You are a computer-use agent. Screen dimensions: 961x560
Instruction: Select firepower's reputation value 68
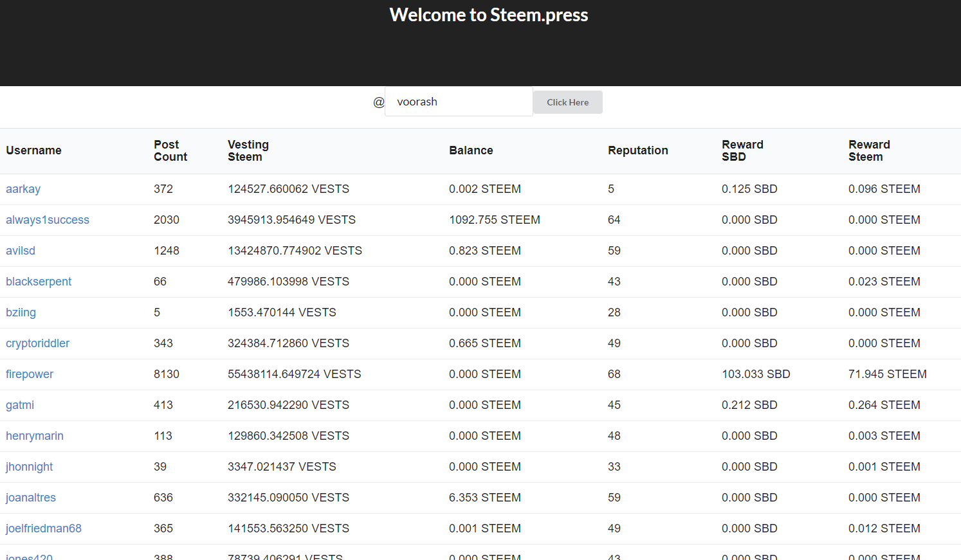pyautogui.click(x=614, y=374)
